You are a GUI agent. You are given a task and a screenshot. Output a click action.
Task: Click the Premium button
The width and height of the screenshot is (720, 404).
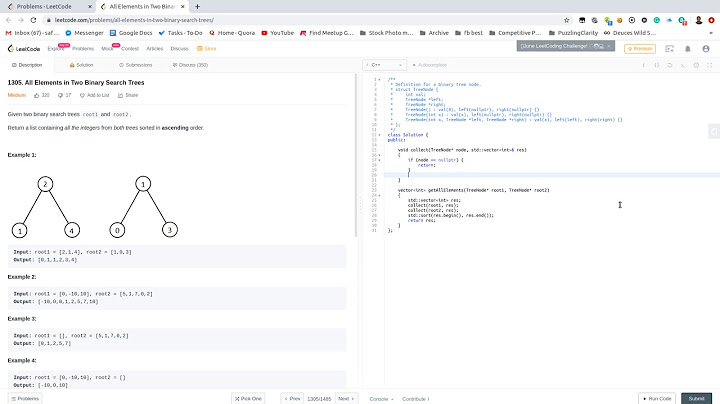coord(640,49)
